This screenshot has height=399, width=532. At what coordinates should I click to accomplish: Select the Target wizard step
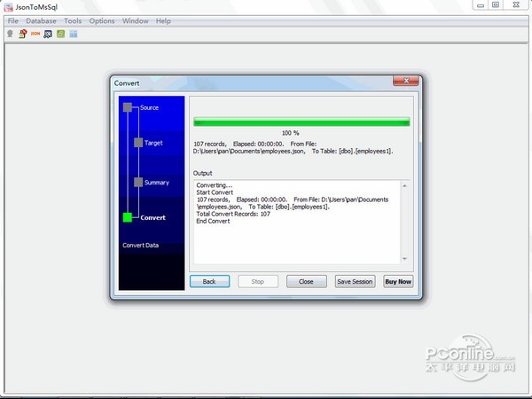click(153, 143)
